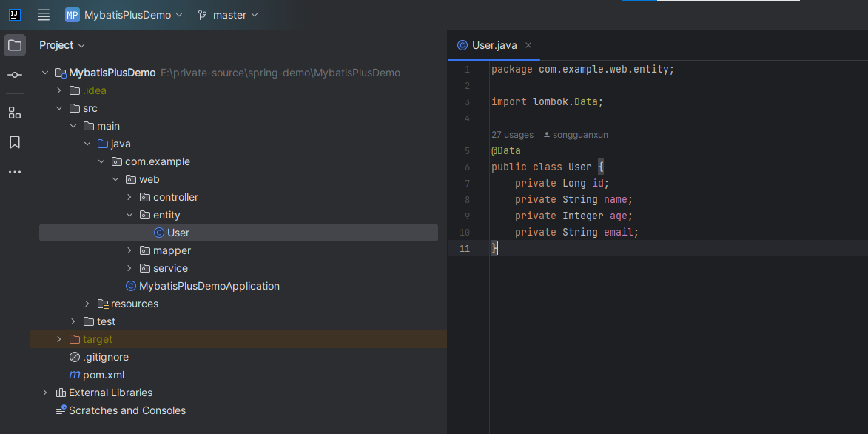The image size is (868, 434).
Task: Open the Structure tool window icon
Action: 15,113
